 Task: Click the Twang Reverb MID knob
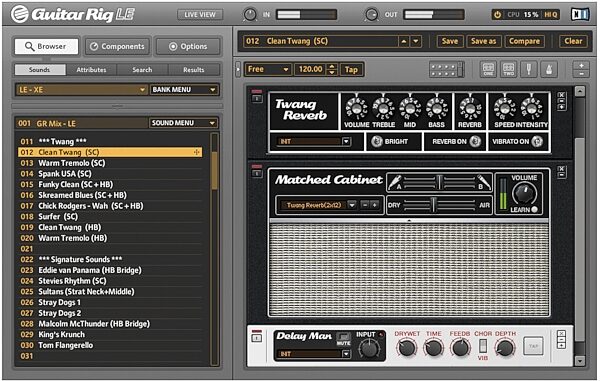410,108
